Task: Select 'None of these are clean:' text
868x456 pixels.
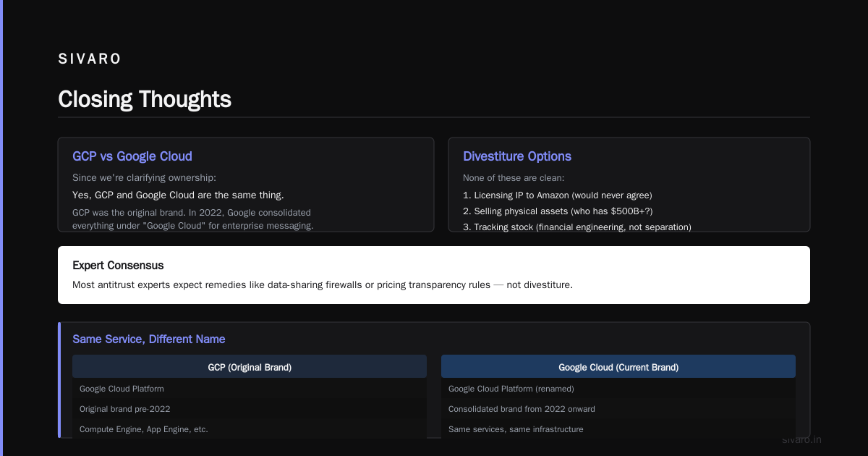Action: [514, 178]
